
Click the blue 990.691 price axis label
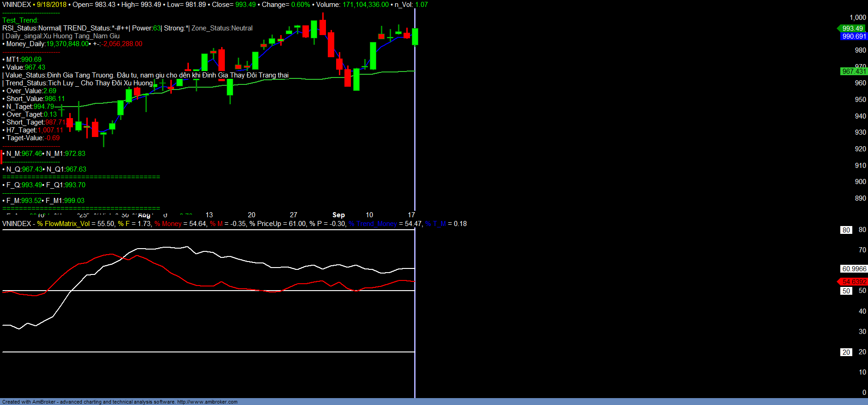click(x=854, y=36)
